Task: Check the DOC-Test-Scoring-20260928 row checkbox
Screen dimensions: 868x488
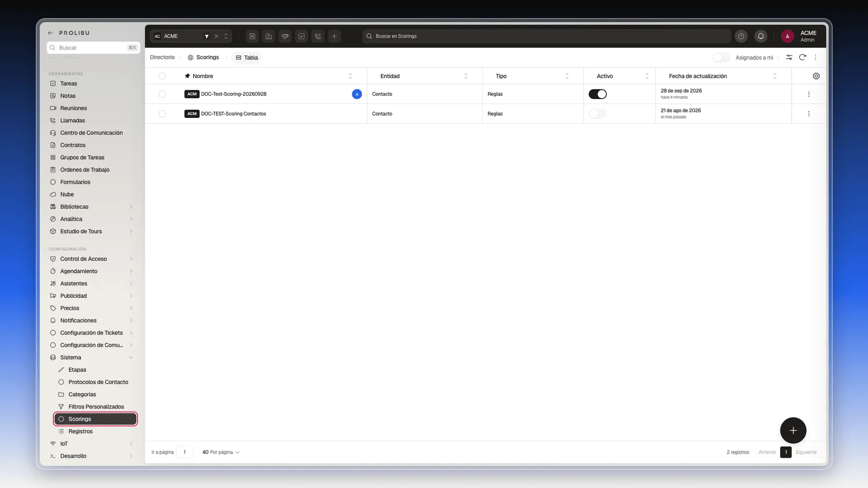Action: tap(162, 94)
